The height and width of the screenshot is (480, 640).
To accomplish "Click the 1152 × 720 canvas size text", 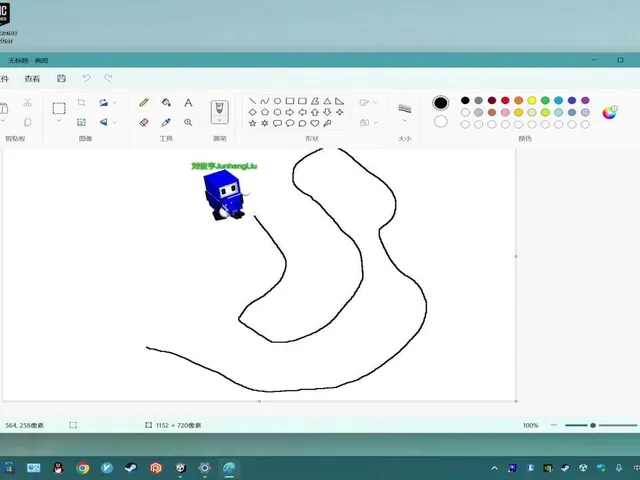I will pyautogui.click(x=178, y=425).
